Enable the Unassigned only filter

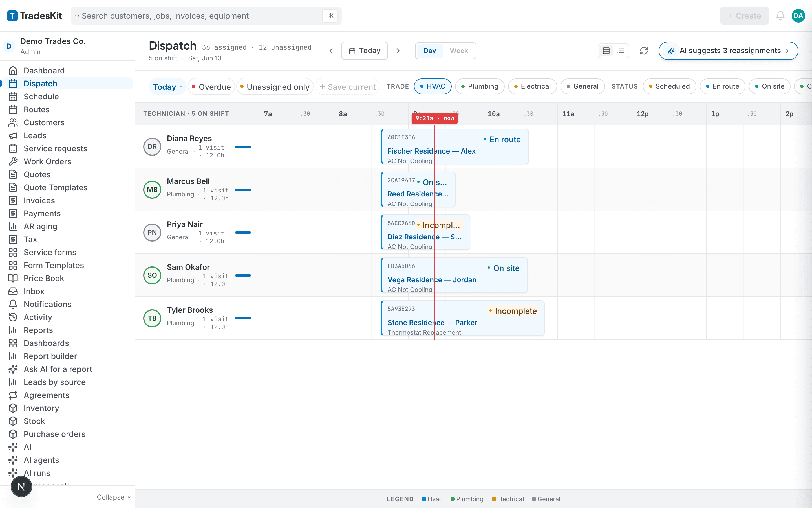pyautogui.click(x=275, y=87)
